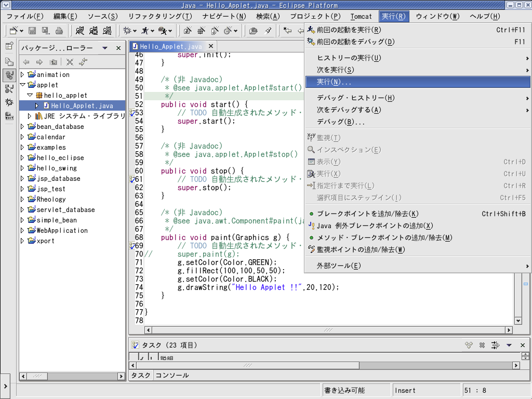Close the Hello_Applet.java editor tab
The height and width of the screenshot is (399, 532).
click(x=211, y=46)
